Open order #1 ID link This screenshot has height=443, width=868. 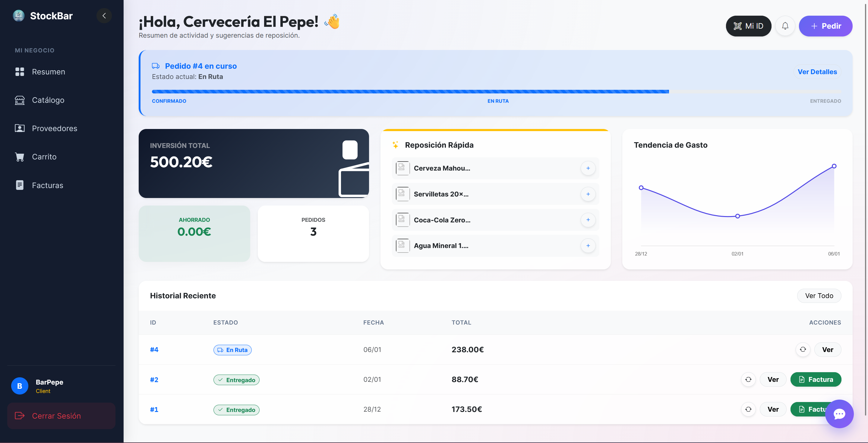coord(154,409)
